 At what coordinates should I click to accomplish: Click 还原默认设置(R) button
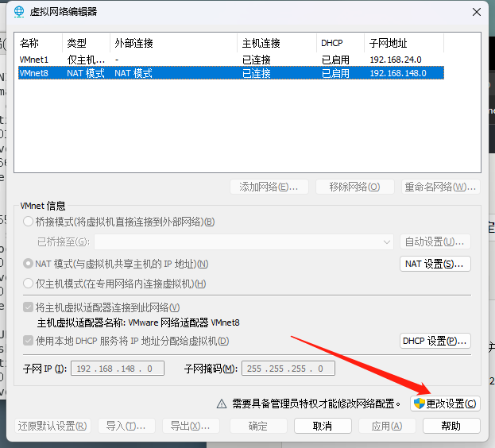pyautogui.click(x=52, y=426)
